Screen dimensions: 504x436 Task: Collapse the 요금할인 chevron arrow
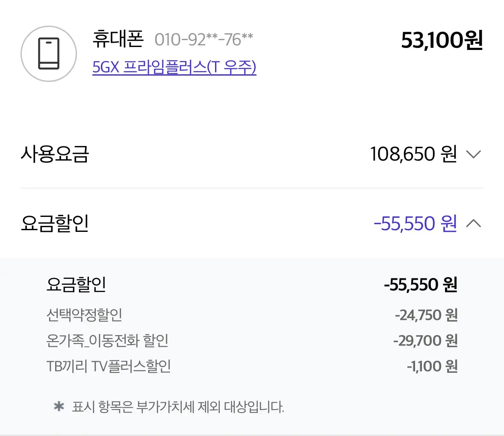pyautogui.click(x=473, y=223)
